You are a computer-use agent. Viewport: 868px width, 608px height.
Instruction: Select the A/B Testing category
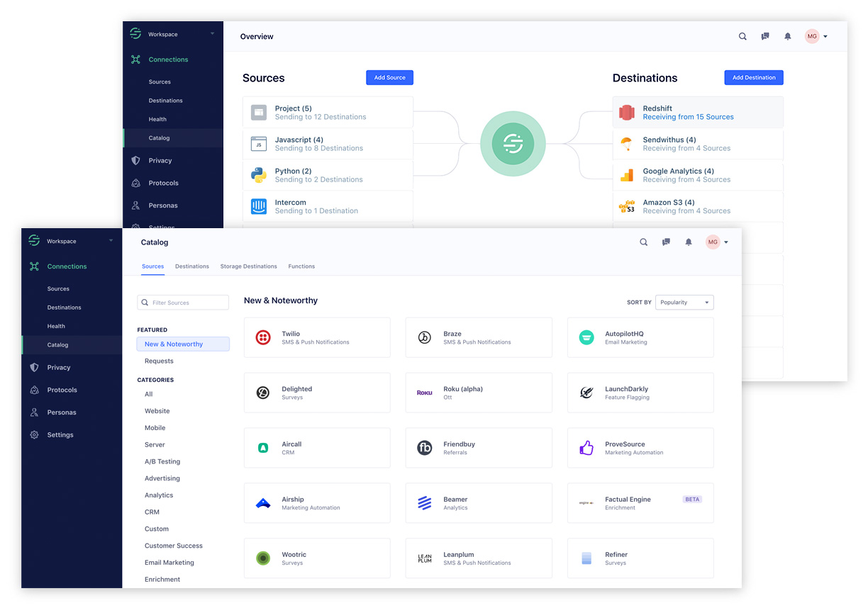coord(162,462)
